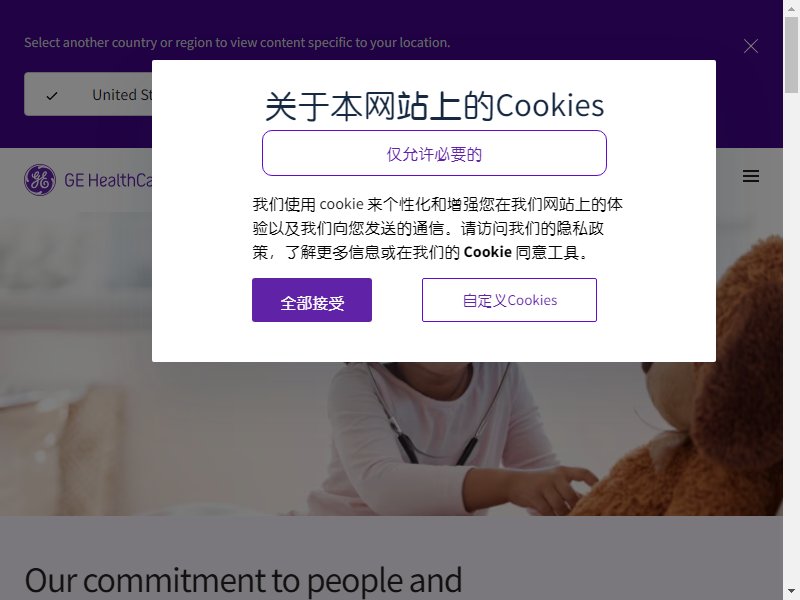The height and width of the screenshot is (600, 800).
Task: Click the Select another country banner text
Action: tap(237, 42)
